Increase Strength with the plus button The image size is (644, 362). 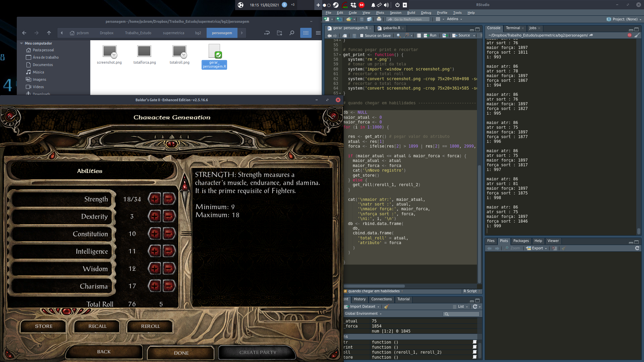tap(155, 199)
